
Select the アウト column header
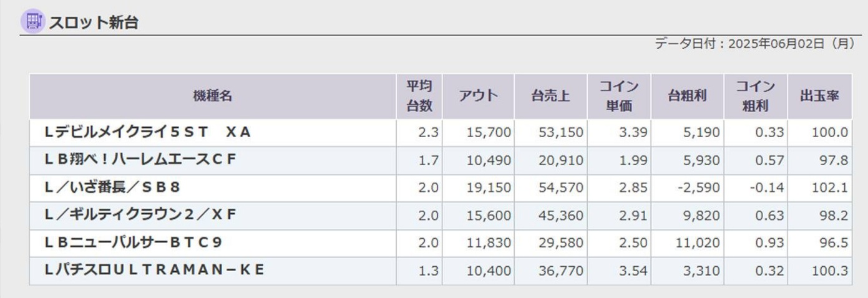click(x=478, y=96)
